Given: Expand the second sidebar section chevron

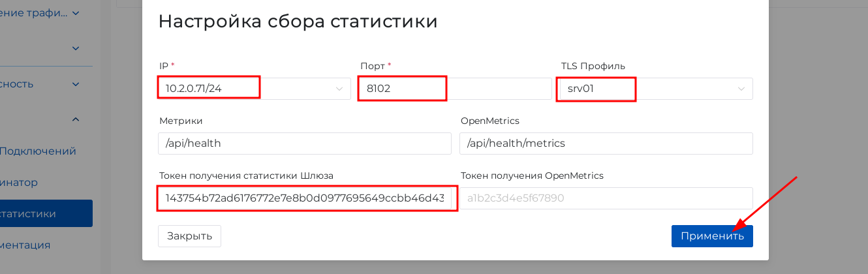Looking at the screenshot, I should 76,48.
